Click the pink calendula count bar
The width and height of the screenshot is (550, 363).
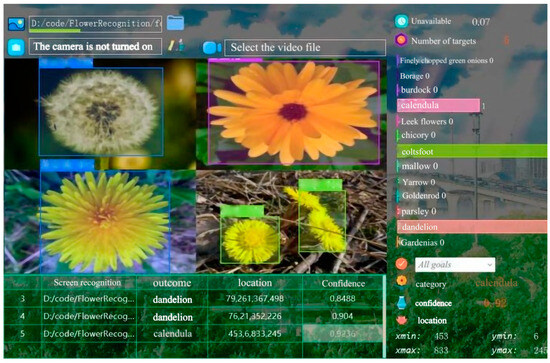(438, 105)
